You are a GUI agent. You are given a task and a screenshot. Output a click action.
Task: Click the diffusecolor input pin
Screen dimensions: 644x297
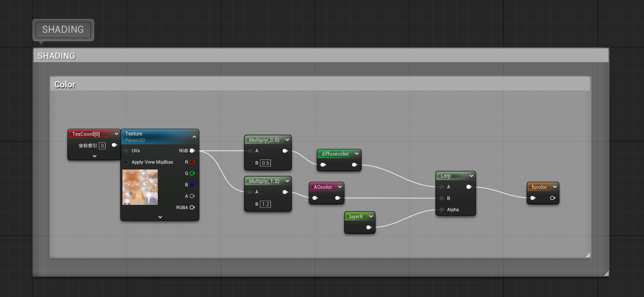point(323,165)
